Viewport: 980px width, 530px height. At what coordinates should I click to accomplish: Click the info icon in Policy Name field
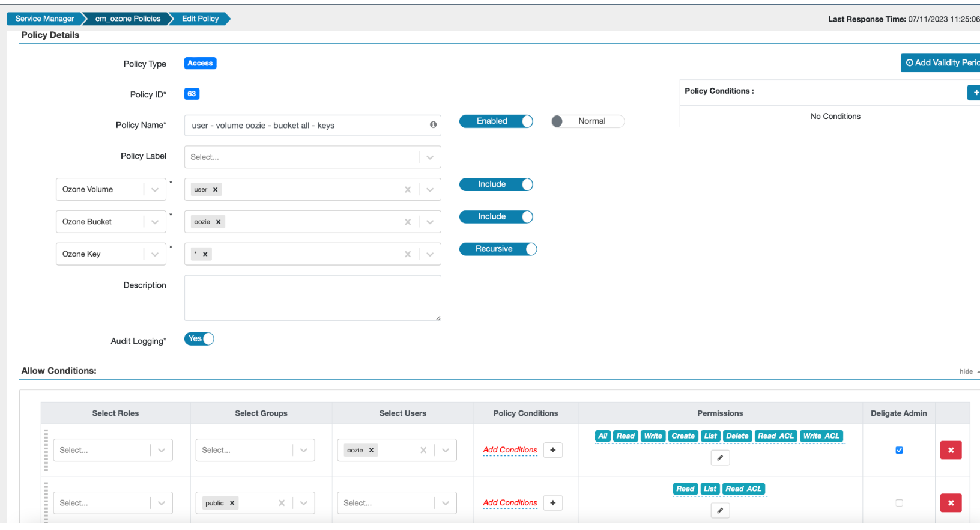point(433,125)
